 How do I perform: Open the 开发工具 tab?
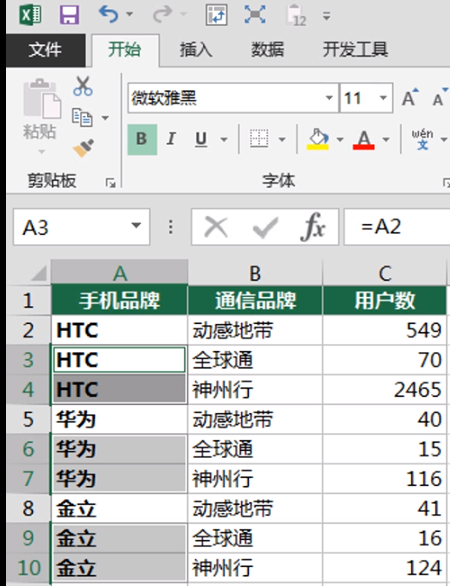tap(355, 50)
